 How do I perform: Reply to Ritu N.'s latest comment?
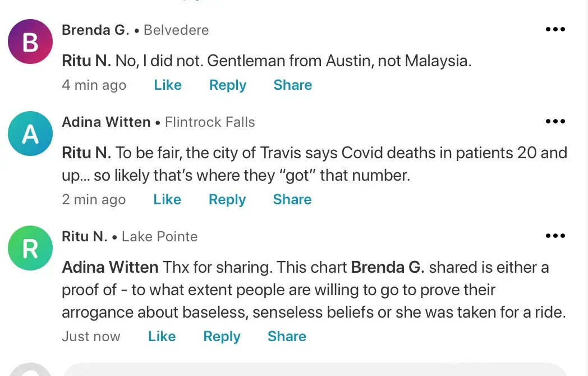coord(222,337)
